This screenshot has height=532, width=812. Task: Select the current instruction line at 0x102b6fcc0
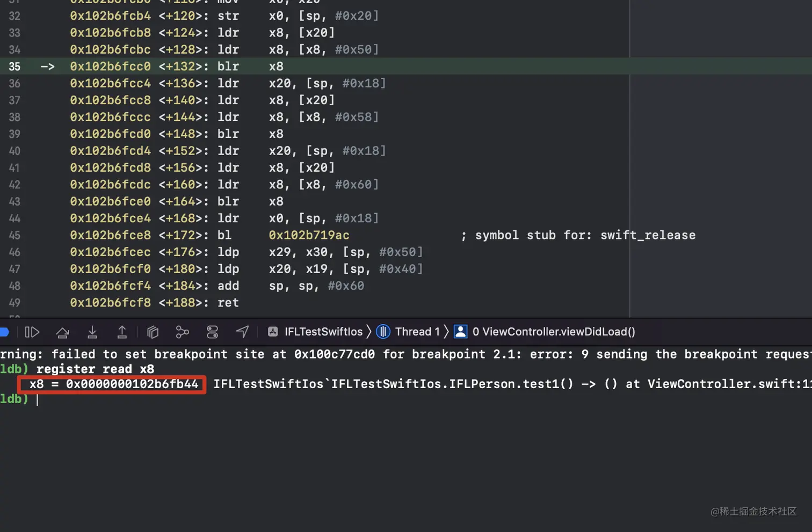click(x=406, y=67)
